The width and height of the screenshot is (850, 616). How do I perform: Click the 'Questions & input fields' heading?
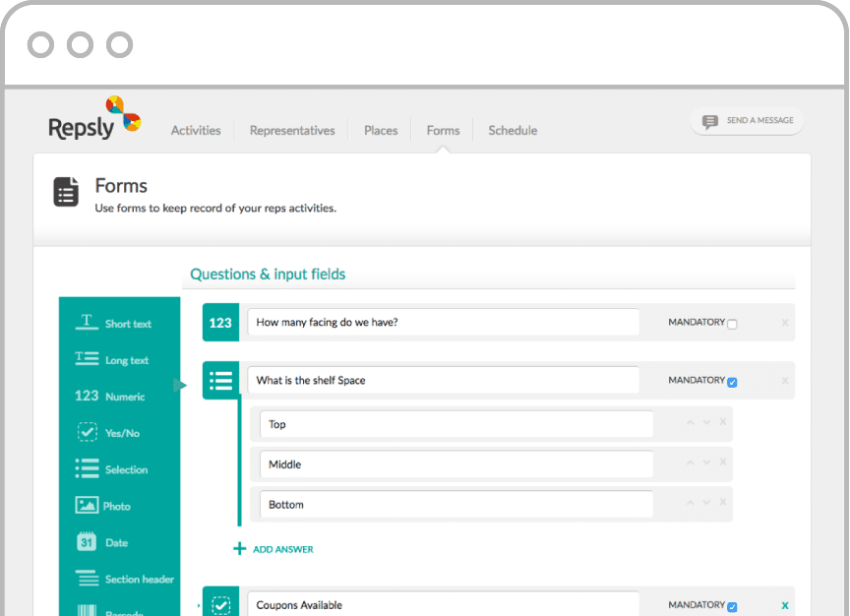click(268, 275)
